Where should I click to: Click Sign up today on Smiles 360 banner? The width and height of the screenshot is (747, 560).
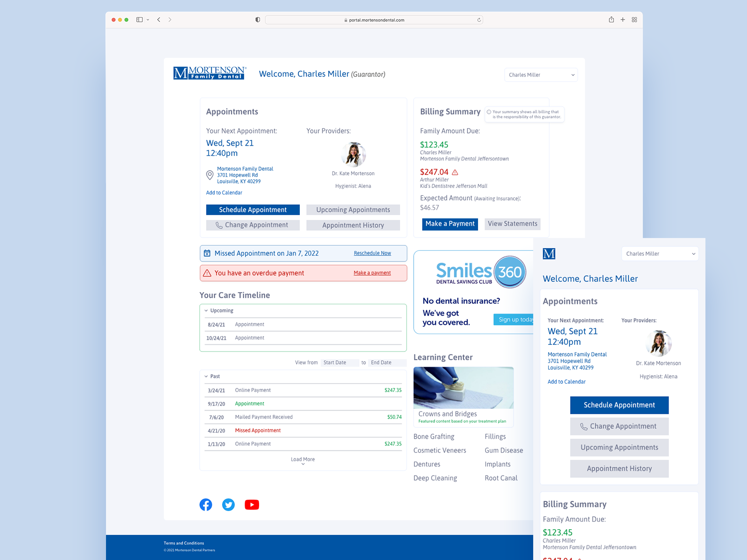coord(514,320)
